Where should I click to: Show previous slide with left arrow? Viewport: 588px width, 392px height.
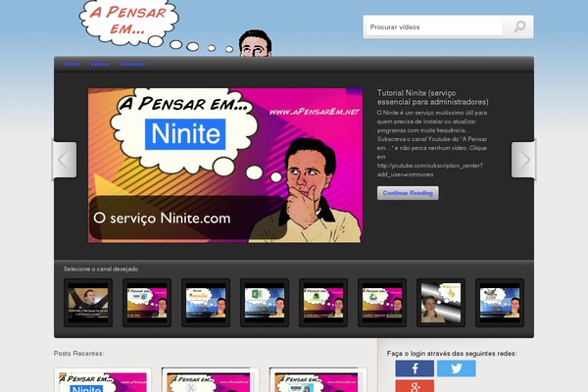point(65,160)
